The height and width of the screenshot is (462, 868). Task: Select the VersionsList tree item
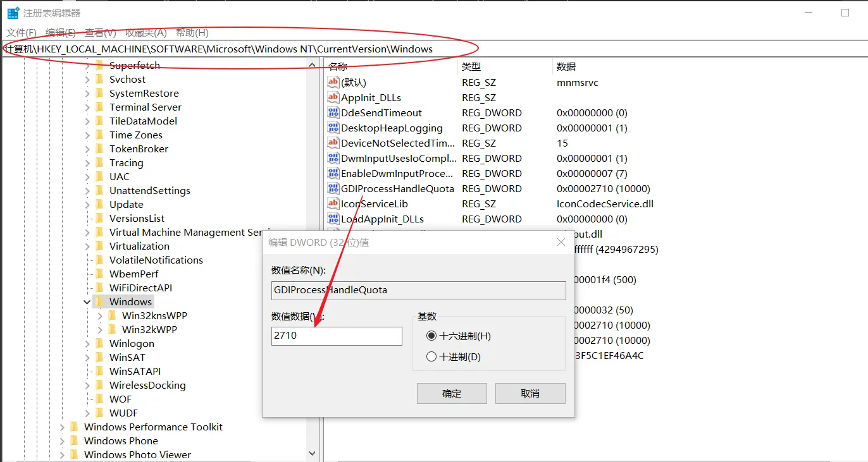(137, 218)
